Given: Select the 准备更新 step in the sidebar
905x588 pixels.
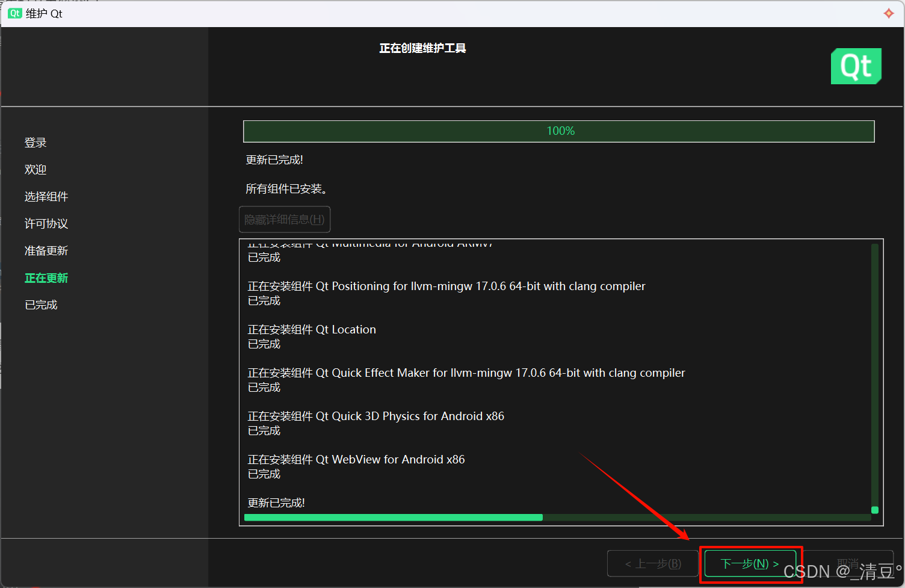Looking at the screenshot, I should [x=46, y=251].
